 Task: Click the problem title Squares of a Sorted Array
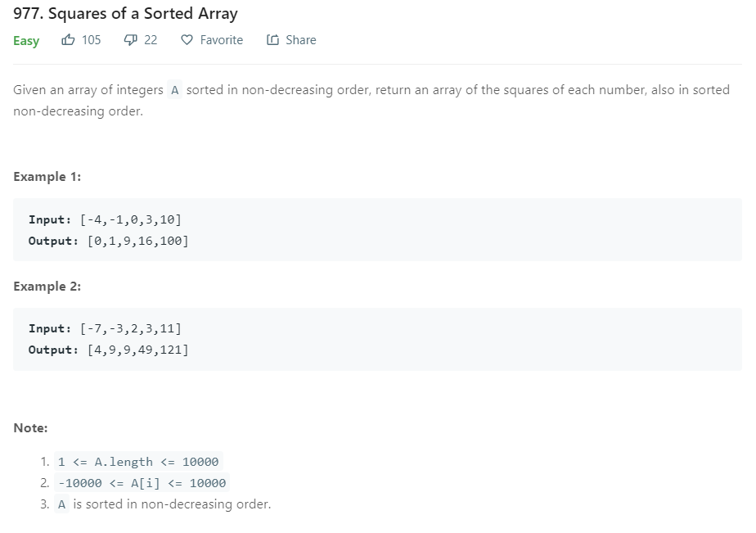click(x=125, y=13)
